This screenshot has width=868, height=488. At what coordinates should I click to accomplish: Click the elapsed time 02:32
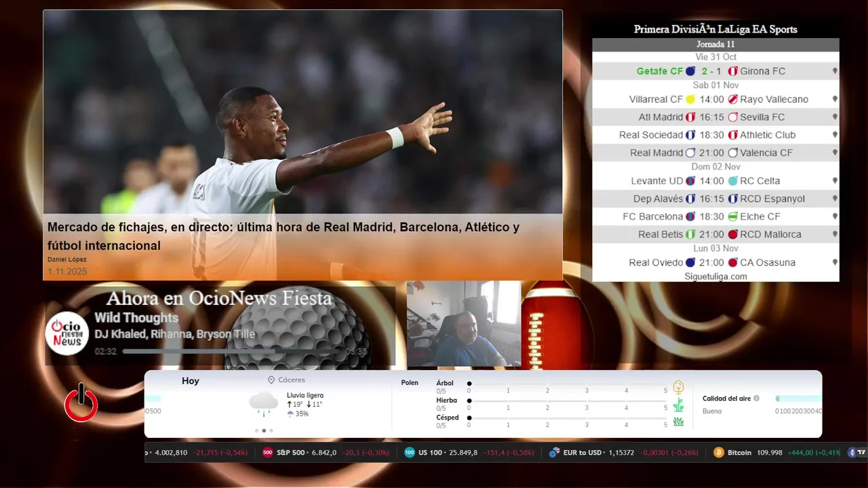click(x=105, y=352)
